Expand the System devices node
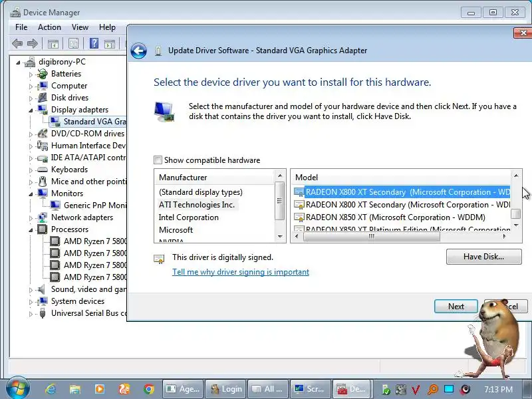Viewport: 532px width, 399px height. pos(31,302)
